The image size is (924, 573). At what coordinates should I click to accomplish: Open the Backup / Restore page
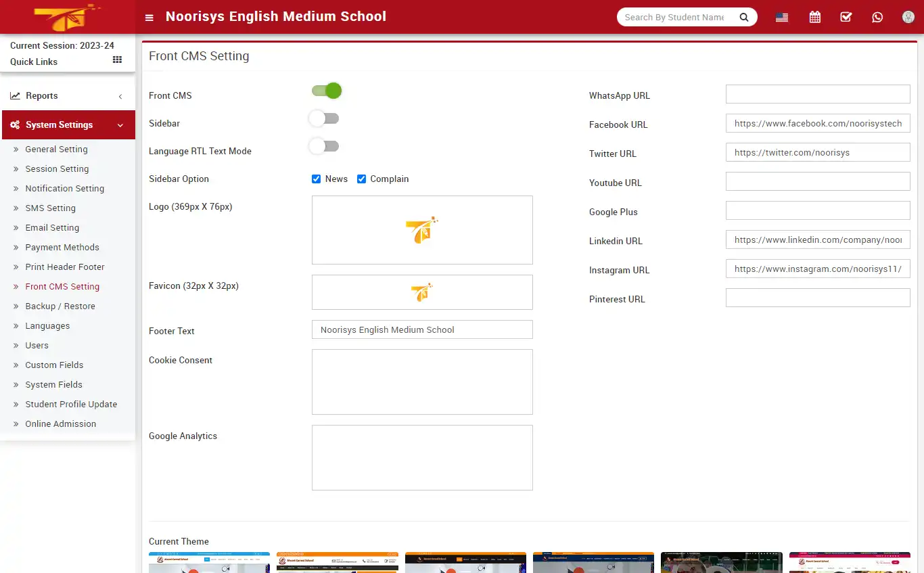[x=59, y=306]
